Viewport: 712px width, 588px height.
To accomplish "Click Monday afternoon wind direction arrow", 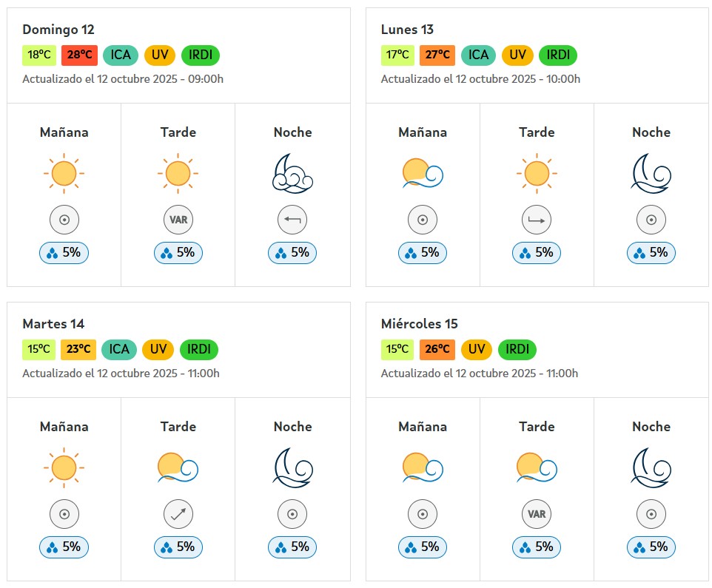I will coord(537,220).
